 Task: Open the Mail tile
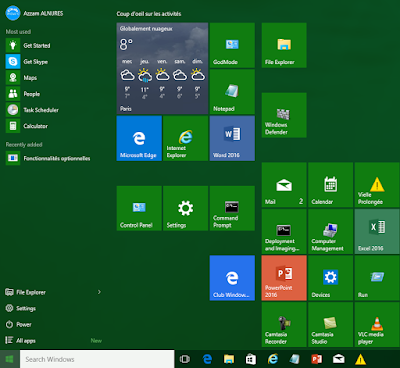284,185
